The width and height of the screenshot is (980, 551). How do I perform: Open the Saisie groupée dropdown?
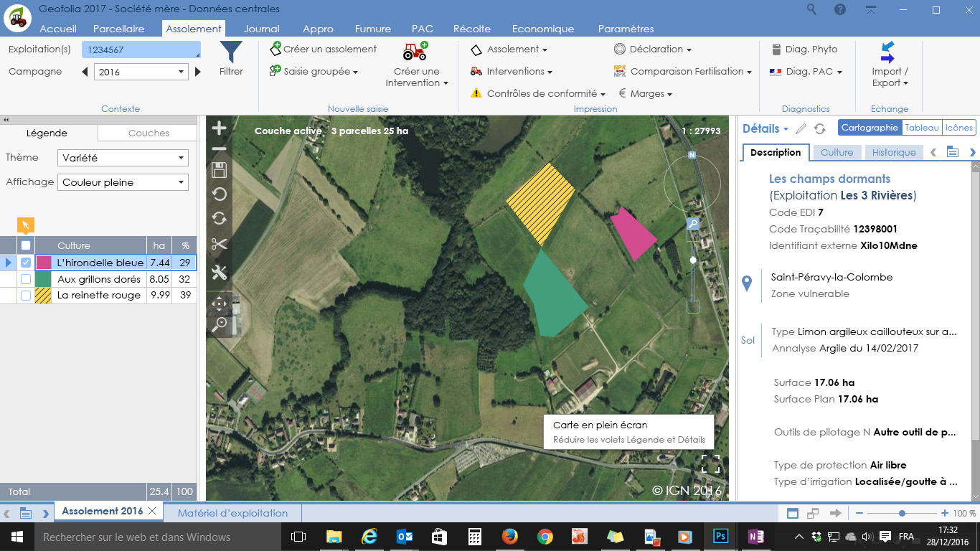[x=314, y=71]
